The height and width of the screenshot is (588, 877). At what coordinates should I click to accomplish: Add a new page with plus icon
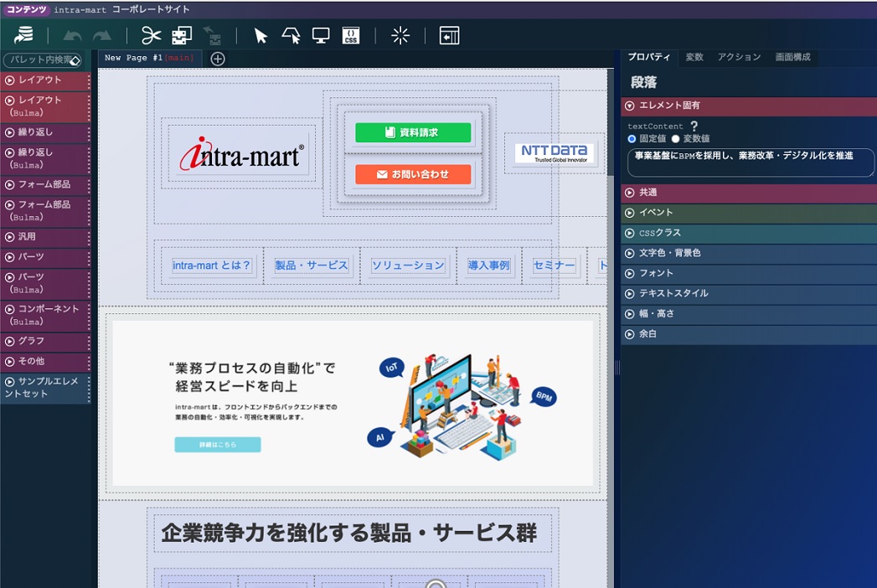[218, 59]
